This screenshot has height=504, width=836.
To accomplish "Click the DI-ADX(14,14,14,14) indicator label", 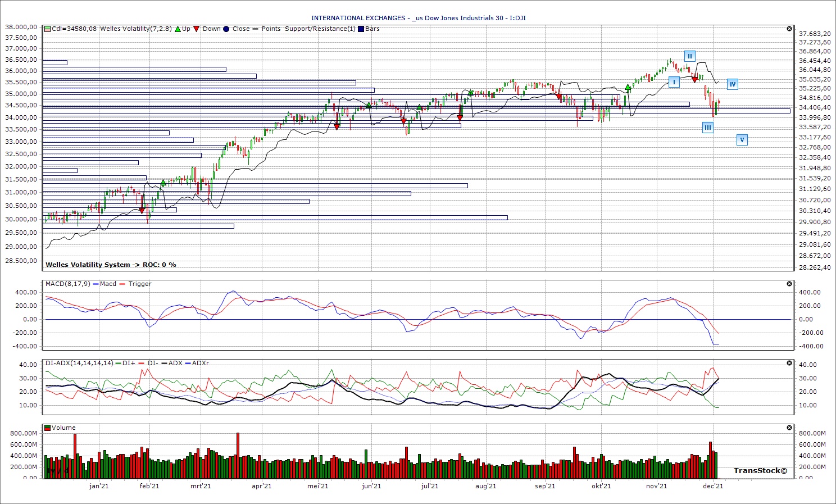I will (79, 363).
